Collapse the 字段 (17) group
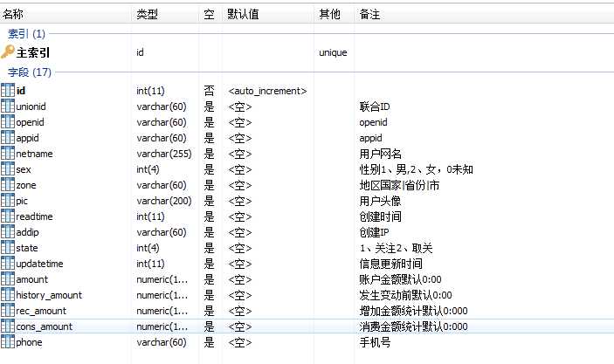 [x=30, y=72]
